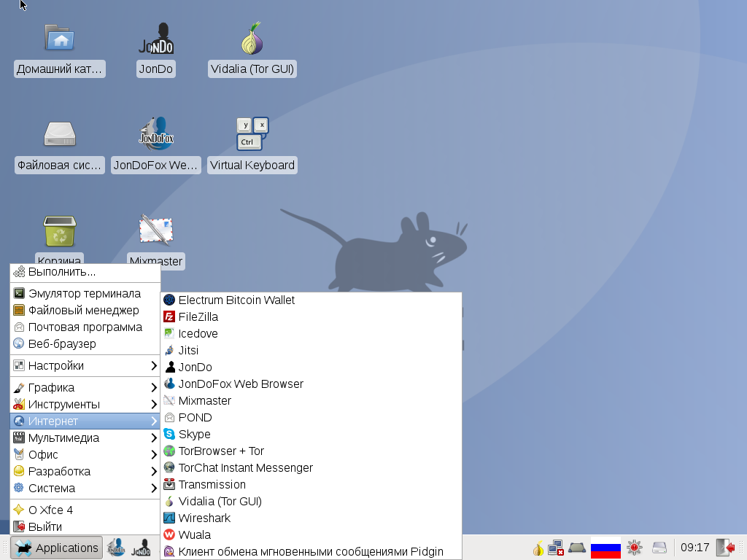
Task: Expand the Графика submenu
Action: click(85, 388)
